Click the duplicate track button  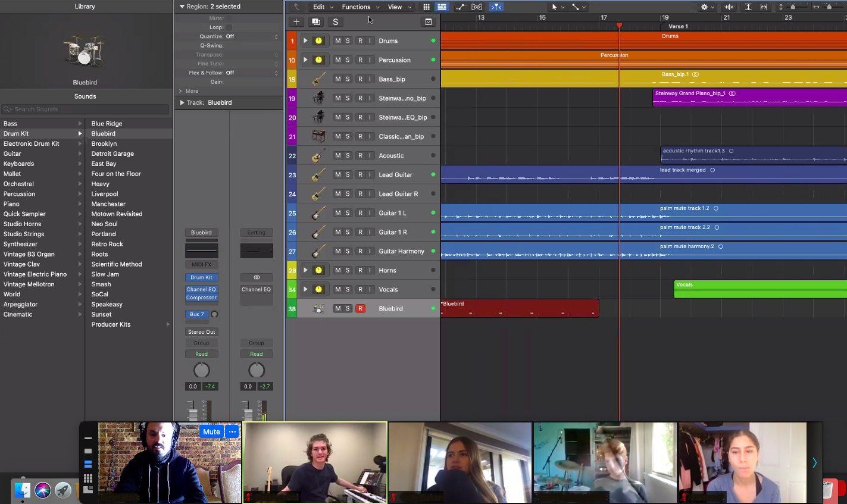tap(316, 22)
